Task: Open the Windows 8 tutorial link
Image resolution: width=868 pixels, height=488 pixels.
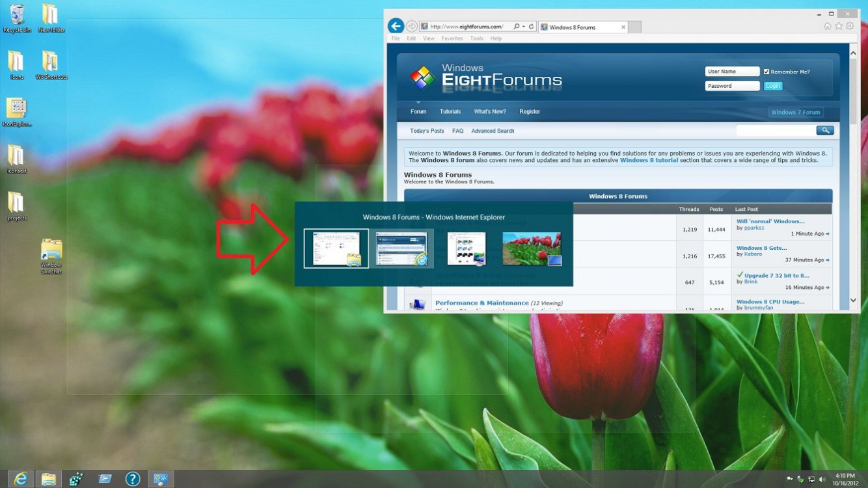Action: pos(649,159)
